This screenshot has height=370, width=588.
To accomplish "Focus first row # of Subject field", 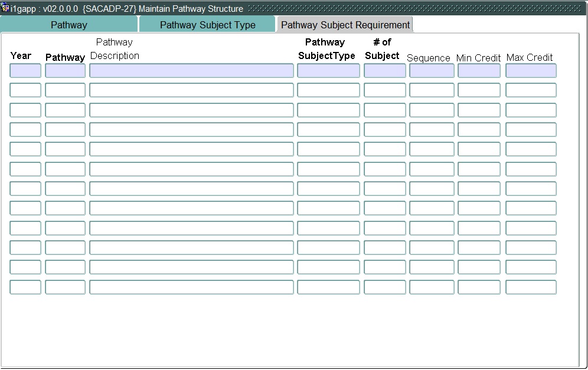I will pos(384,71).
